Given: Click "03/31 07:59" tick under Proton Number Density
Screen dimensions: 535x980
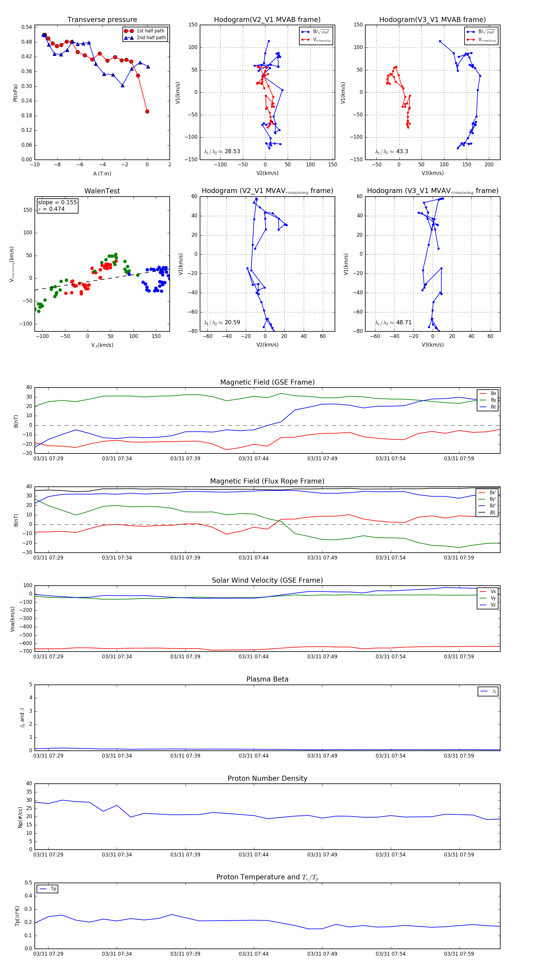Looking at the screenshot, I should (459, 854).
